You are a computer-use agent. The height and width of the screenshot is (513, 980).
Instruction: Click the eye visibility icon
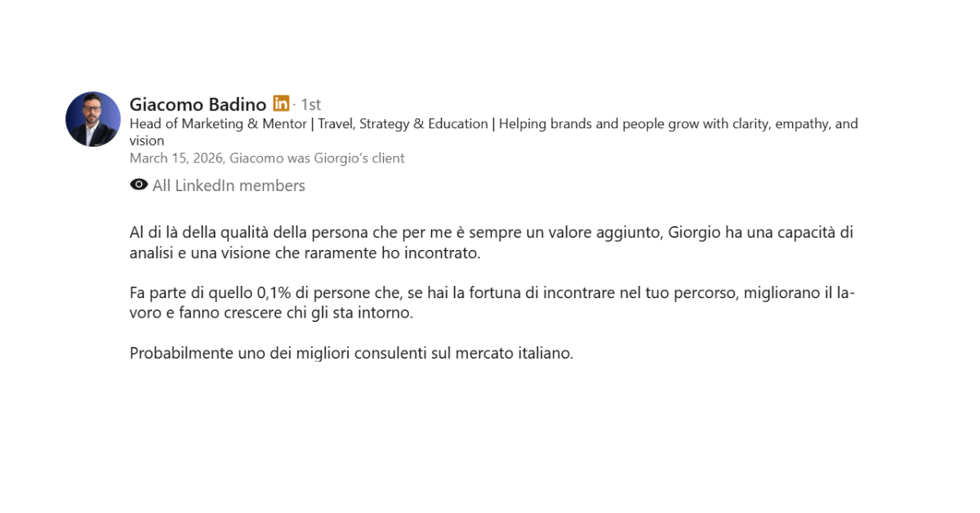point(139,185)
